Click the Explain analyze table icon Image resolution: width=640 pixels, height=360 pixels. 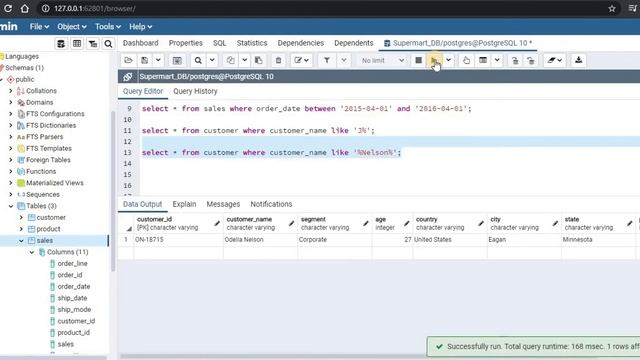click(x=483, y=60)
